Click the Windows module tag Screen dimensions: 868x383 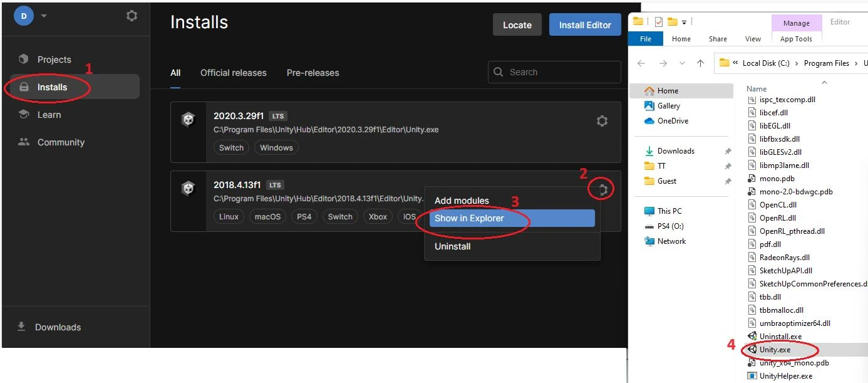(x=276, y=148)
